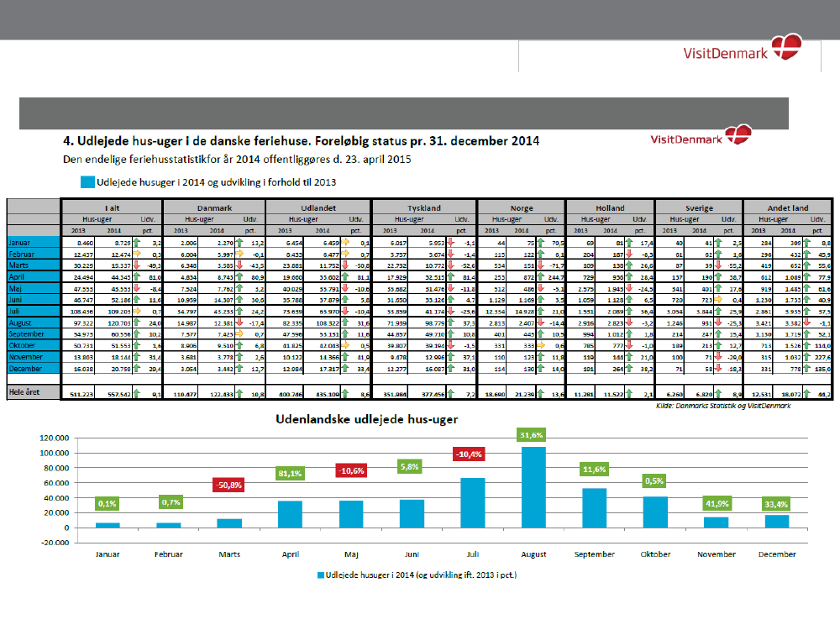Click the 'Februar' row label in the table

[34, 254]
